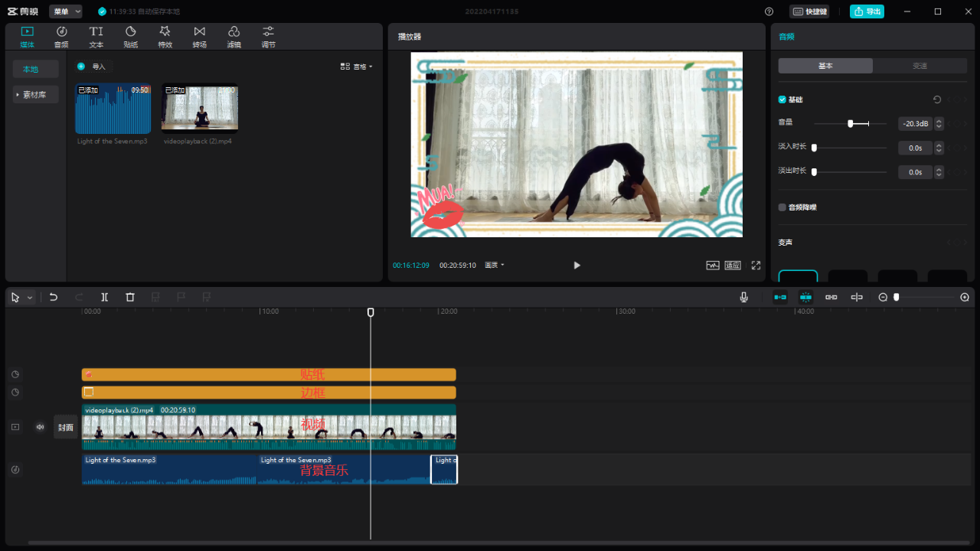This screenshot has height=551, width=980.
Task: Open the 转场 transitions tab
Action: click(199, 36)
